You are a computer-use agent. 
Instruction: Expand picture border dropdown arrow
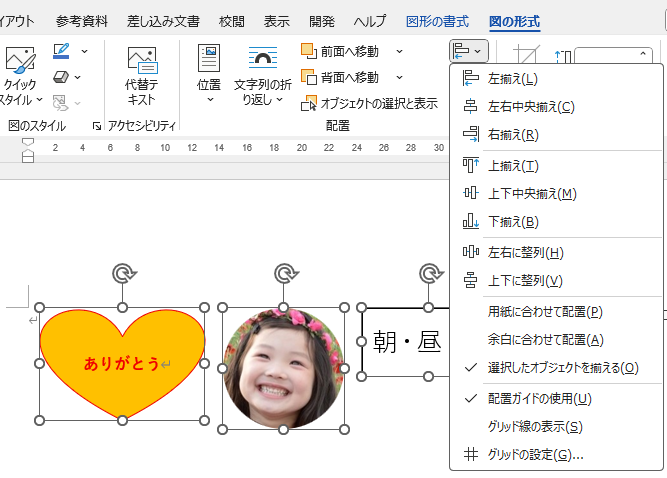click(85, 51)
